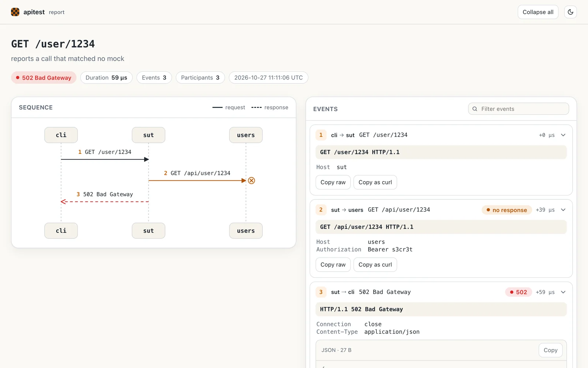Click sequence step 3 502 Bad Gateway label
This screenshot has width=588, height=368.
[x=105, y=194]
